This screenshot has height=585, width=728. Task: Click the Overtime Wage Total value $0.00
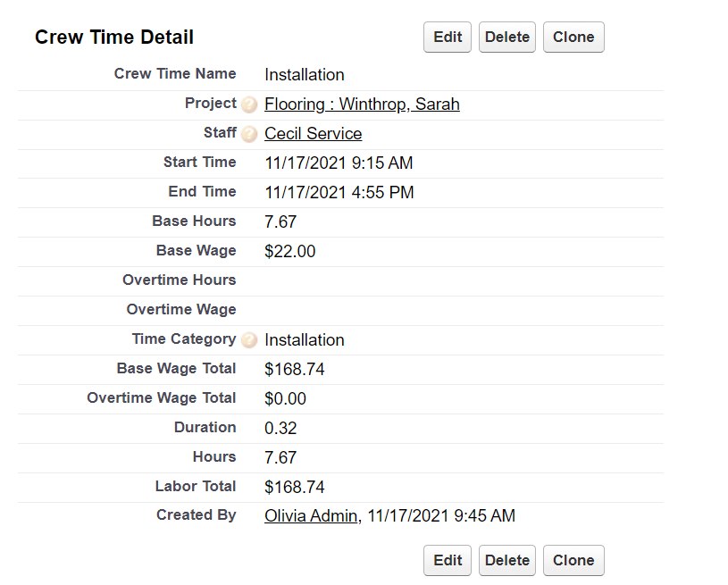(x=285, y=399)
